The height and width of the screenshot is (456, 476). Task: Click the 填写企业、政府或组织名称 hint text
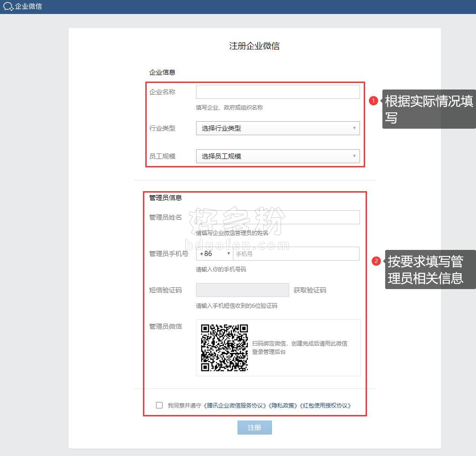230,108
